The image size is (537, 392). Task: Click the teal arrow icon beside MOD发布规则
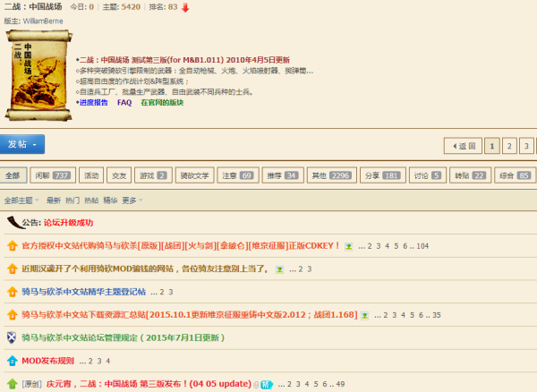tap(12, 362)
